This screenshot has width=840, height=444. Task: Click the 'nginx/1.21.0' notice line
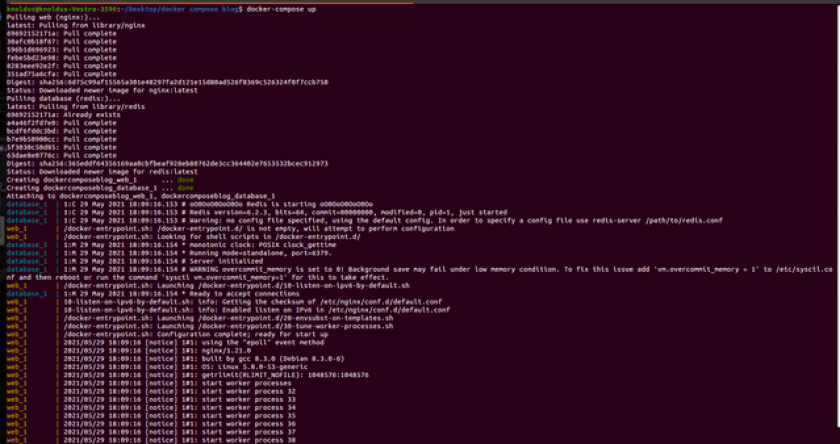click(x=129, y=350)
